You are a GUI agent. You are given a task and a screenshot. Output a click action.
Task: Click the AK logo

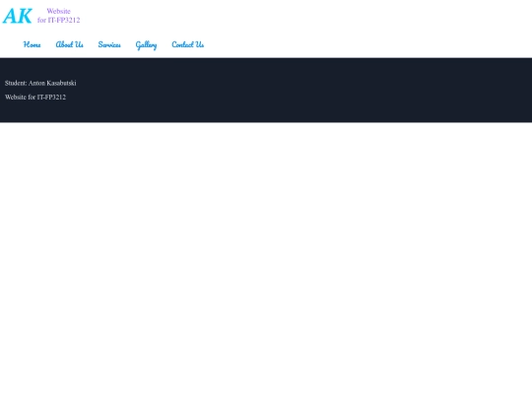18,16
